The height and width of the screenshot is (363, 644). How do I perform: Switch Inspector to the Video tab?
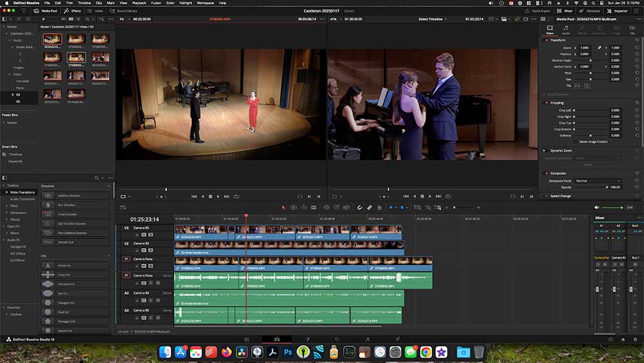549,30
